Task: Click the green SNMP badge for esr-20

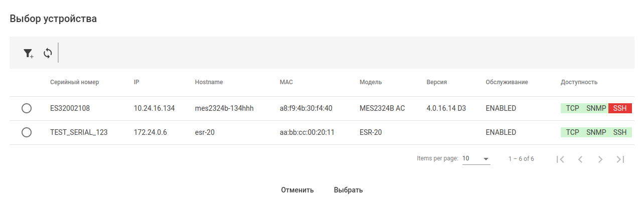Action: pos(596,132)
